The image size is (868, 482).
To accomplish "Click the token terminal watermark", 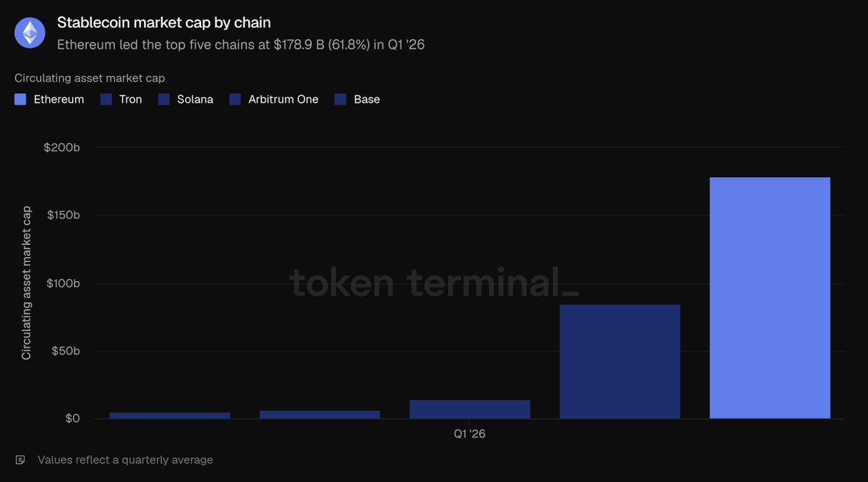I will pyautogui.click(x=434, y=282).
